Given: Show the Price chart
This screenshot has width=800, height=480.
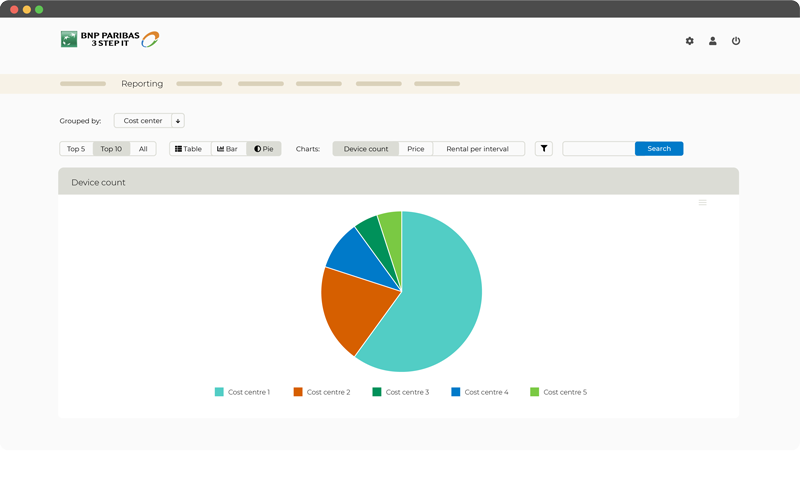Looking at the screenshot, I should (415, 149).
